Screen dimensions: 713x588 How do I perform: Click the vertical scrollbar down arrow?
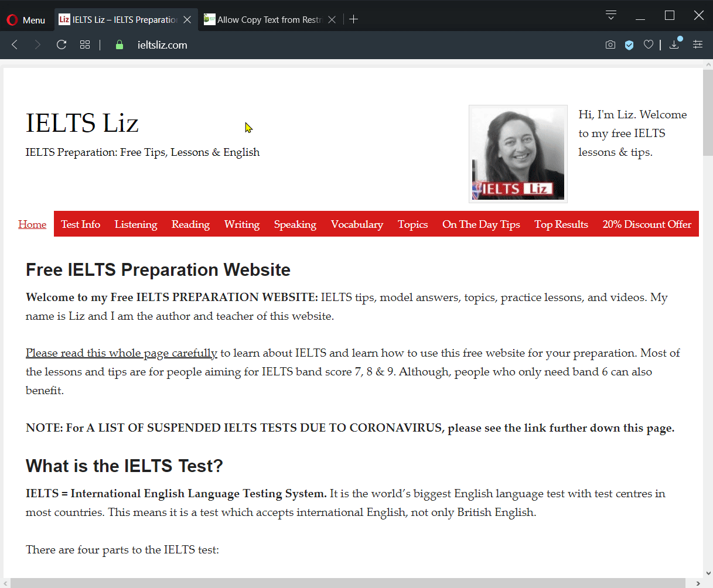click(708, 573)
